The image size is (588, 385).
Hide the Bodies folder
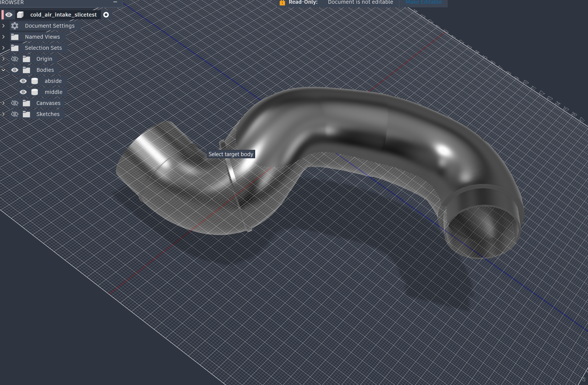tap(15, 70)
